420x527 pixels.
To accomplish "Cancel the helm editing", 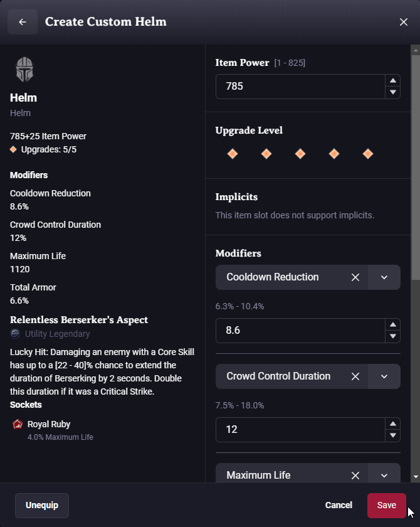I will point(339,505).
